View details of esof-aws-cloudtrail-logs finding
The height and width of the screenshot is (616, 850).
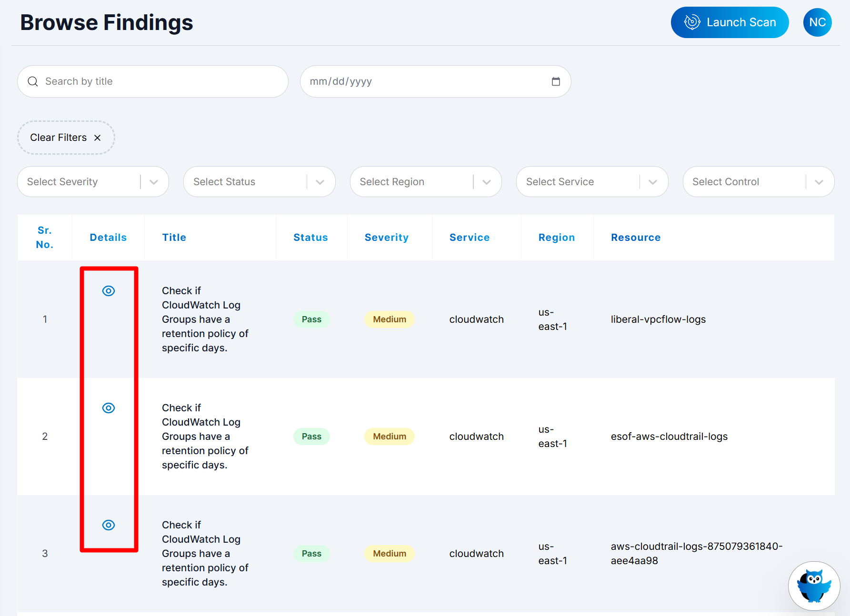pos(109,408)
